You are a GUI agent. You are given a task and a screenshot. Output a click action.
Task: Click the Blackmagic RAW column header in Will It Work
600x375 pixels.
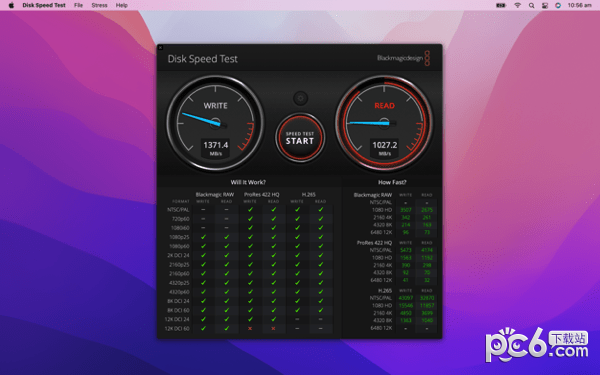(x=215, y=194)
